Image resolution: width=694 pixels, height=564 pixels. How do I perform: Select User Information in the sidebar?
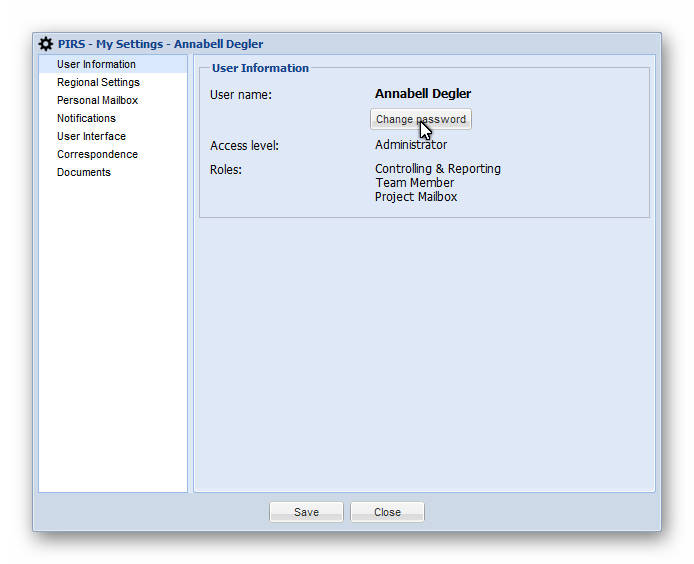pyautogui.click(x=96, y=65)
